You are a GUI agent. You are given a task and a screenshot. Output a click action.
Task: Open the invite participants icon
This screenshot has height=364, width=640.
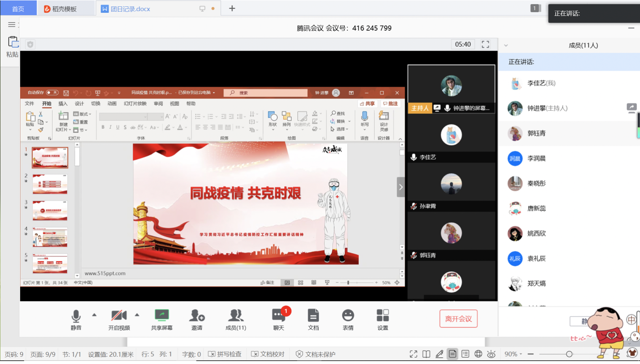click(x=196, y=316)
